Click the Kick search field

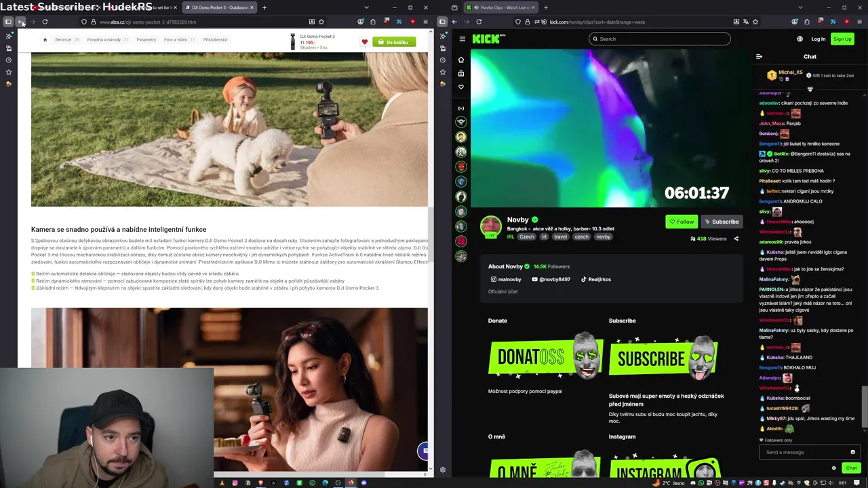(x=660, y=39)
